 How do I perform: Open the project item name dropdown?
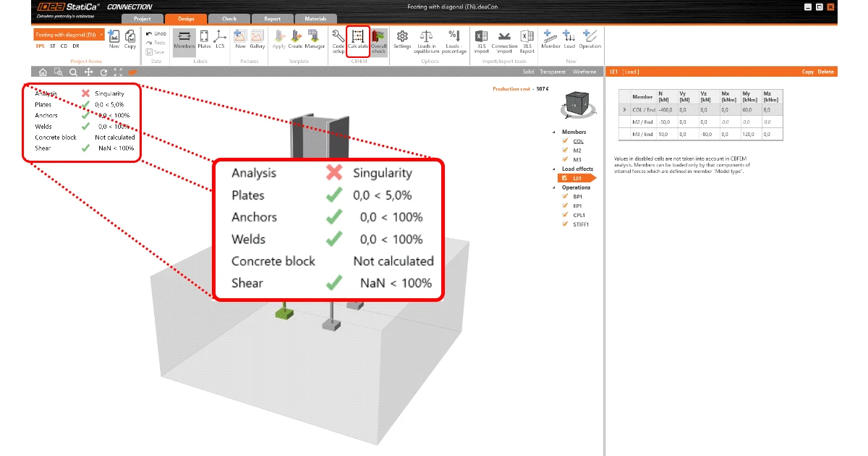pos(102,34)
